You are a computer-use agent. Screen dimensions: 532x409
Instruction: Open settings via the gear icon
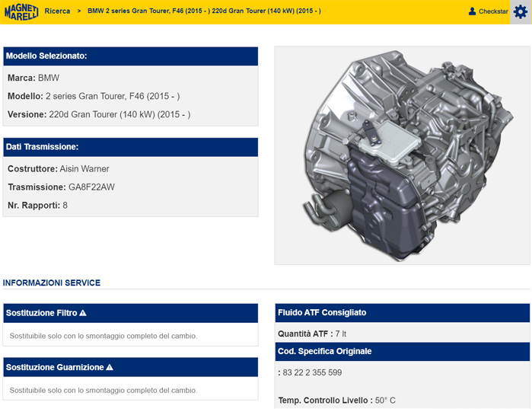pyautogui.click(x=521, y=12)
